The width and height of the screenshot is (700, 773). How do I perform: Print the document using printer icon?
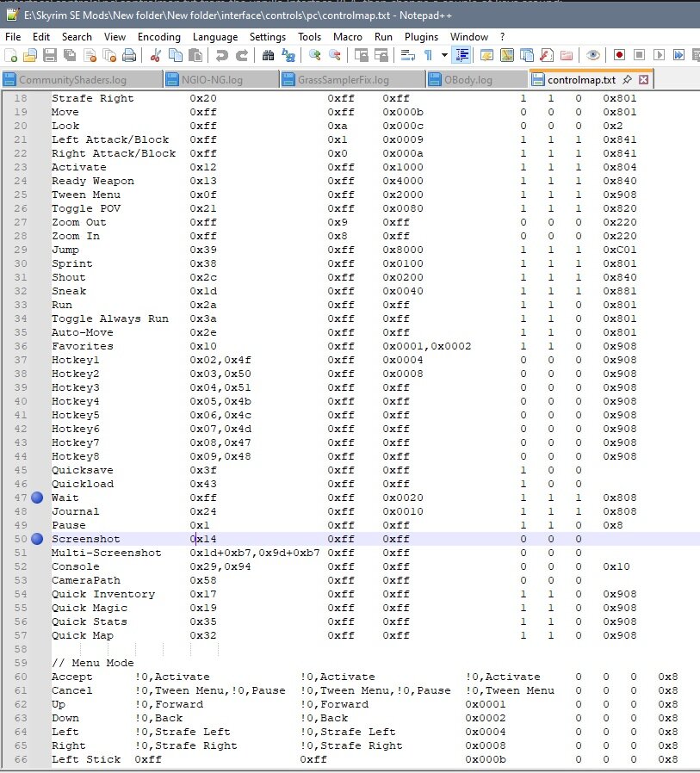pos(129,55)
